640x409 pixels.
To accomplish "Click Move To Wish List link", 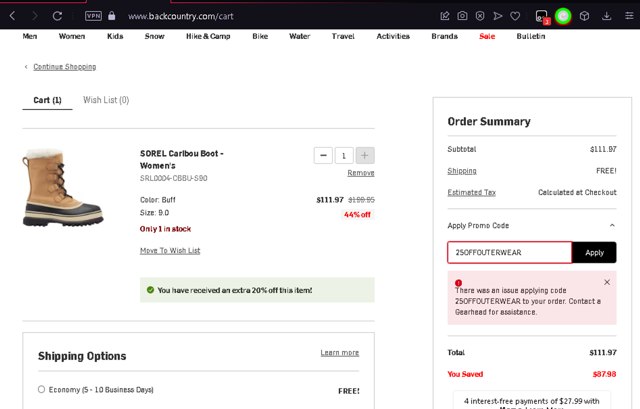I will point(170,251).
